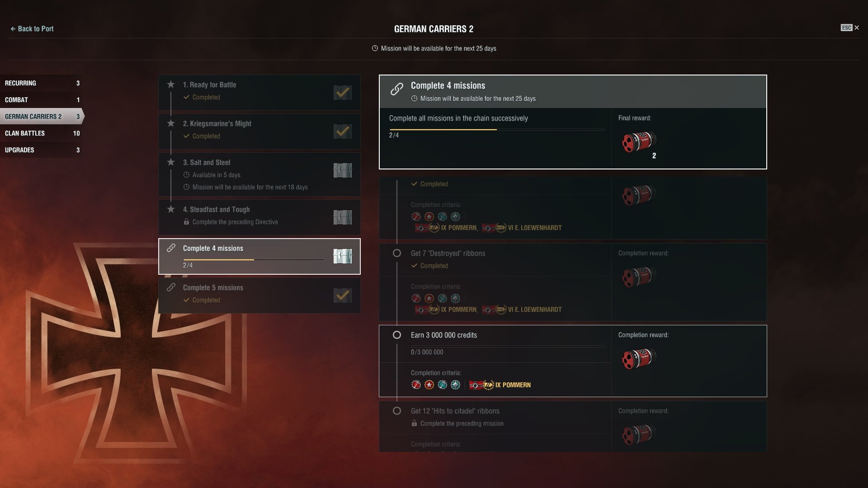This screenshot has height=488, width=868.
Task: Click the chain link icon on Complete 5 missions
Action: (171, 287)
